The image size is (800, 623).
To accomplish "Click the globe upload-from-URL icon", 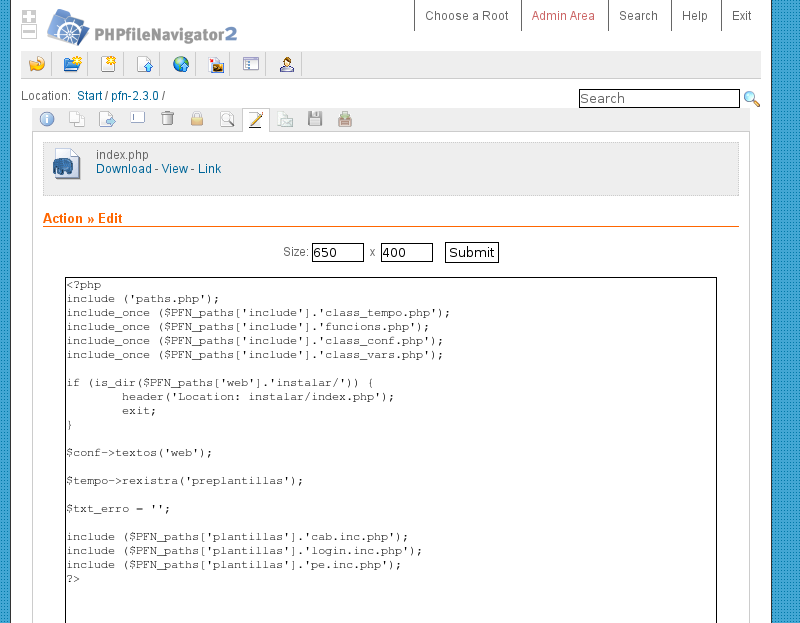I will [180, 65].
